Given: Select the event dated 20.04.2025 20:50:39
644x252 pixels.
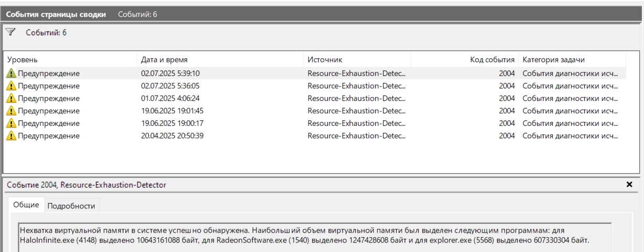Looking at the screenshot, I should (x=172, y=136).
